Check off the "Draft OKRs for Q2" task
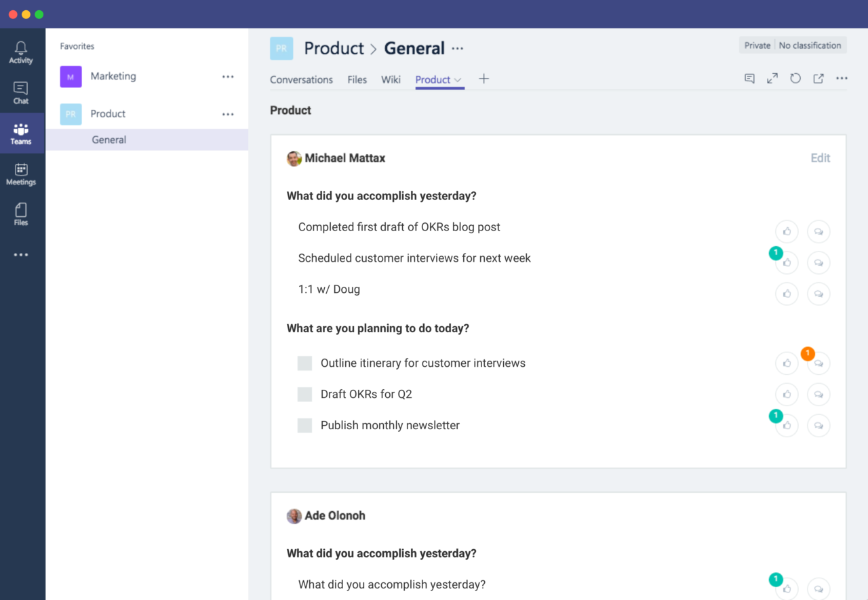Screen dimensions: 868x600 click(304, 394)
